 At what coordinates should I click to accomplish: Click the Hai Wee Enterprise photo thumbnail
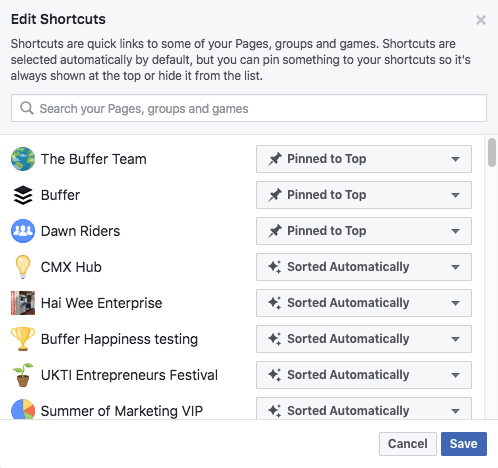[23, 303]
